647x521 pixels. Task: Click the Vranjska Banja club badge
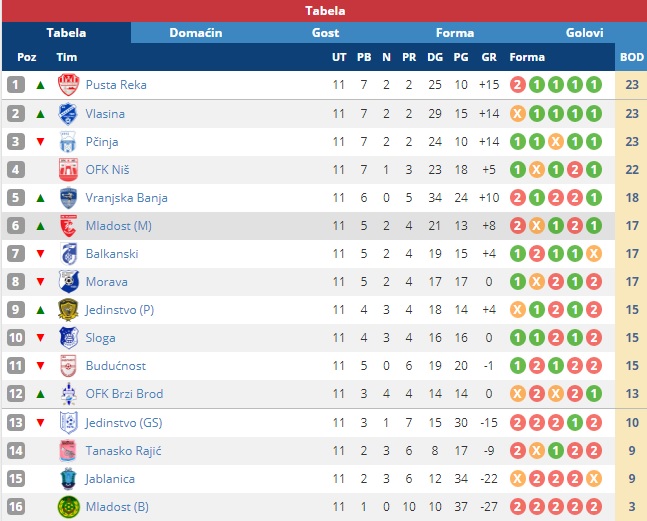(68, 198)
